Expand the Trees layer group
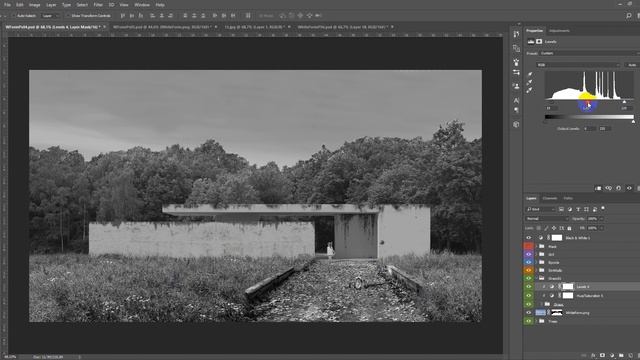The image size is (640, 360). coord(536,321)
